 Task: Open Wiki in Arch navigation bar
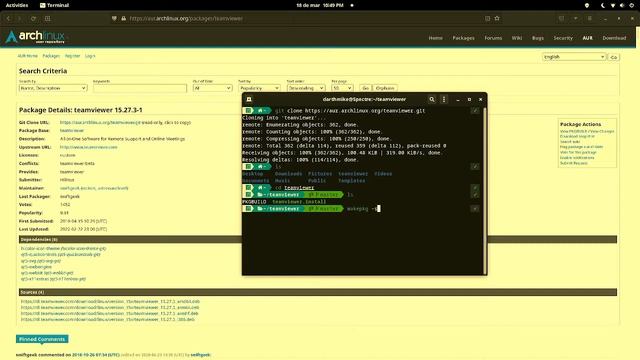coord(517,38)
